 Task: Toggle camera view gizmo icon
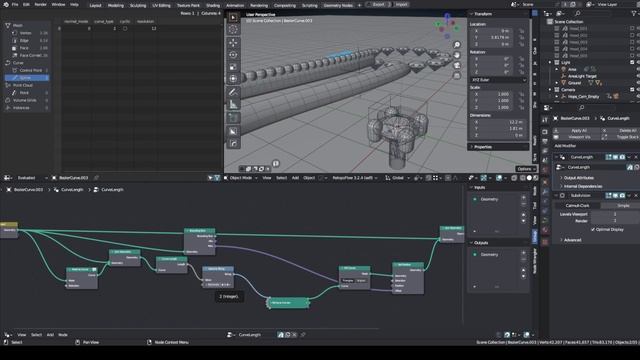coord(457,65)
